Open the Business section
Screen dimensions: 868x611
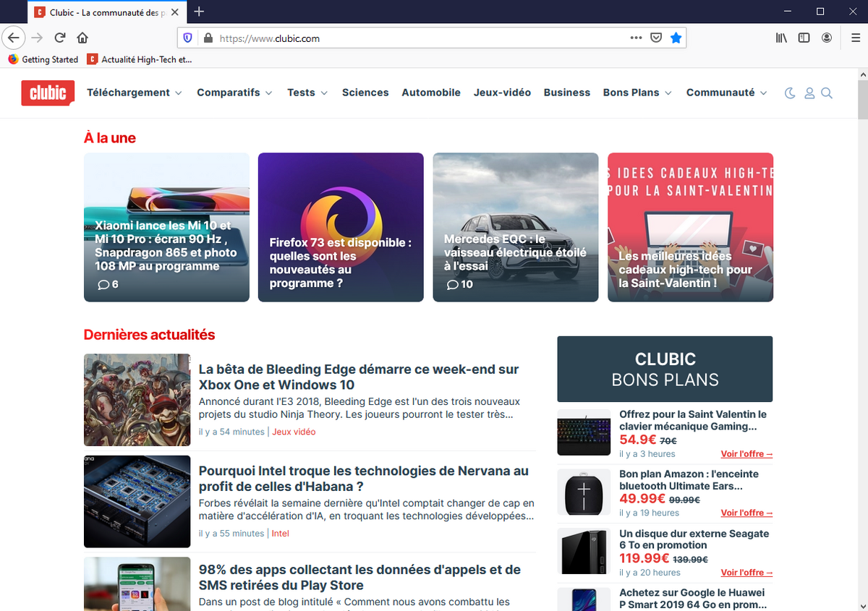coord(567,93)
